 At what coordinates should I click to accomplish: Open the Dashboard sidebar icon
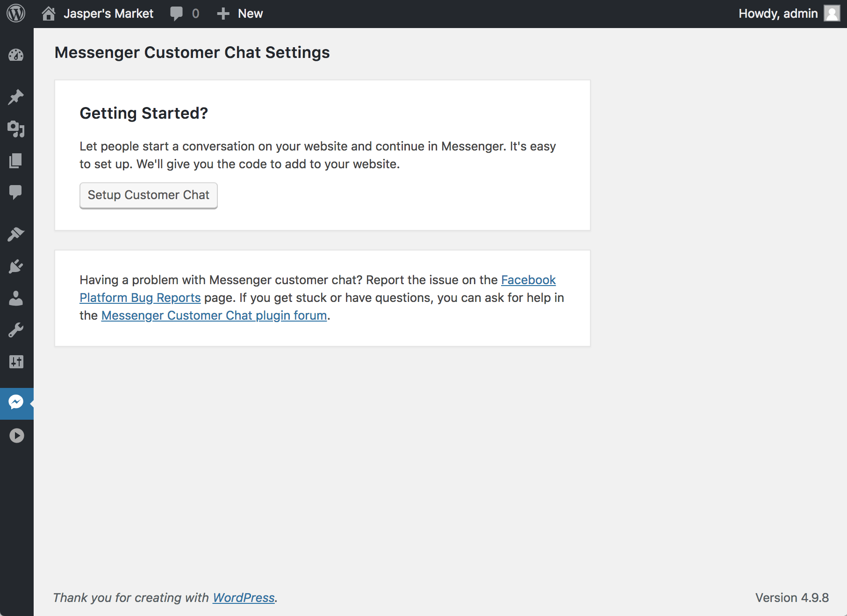coord(16,55)
